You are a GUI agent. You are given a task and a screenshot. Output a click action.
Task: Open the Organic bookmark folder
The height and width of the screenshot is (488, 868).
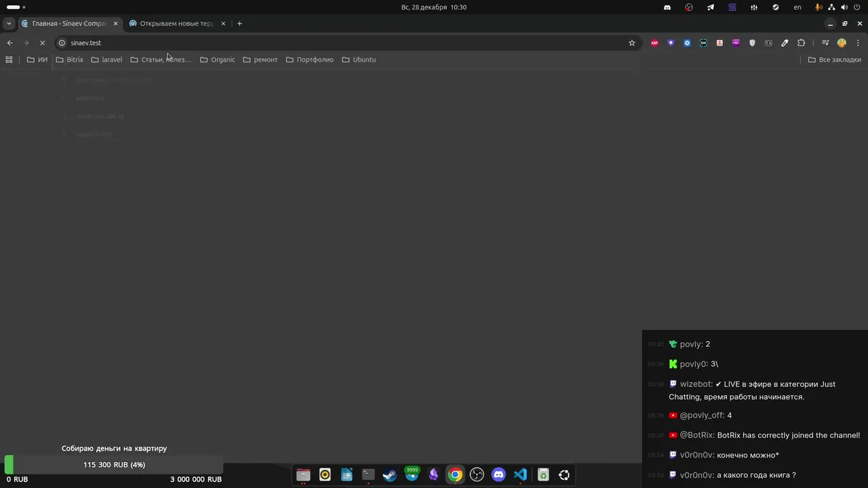pos(218,60)
